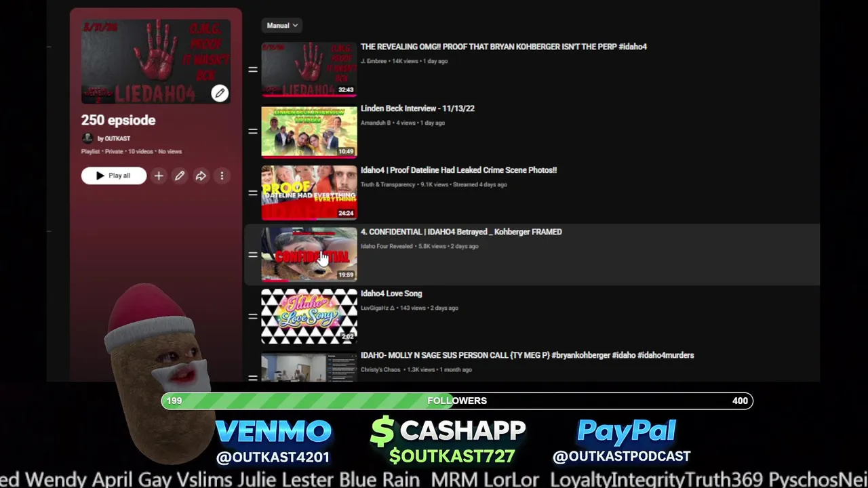Grab drag handle for Dateline Leaked Photos video
This screenshot has width=868, height=488.
point(252,193)
